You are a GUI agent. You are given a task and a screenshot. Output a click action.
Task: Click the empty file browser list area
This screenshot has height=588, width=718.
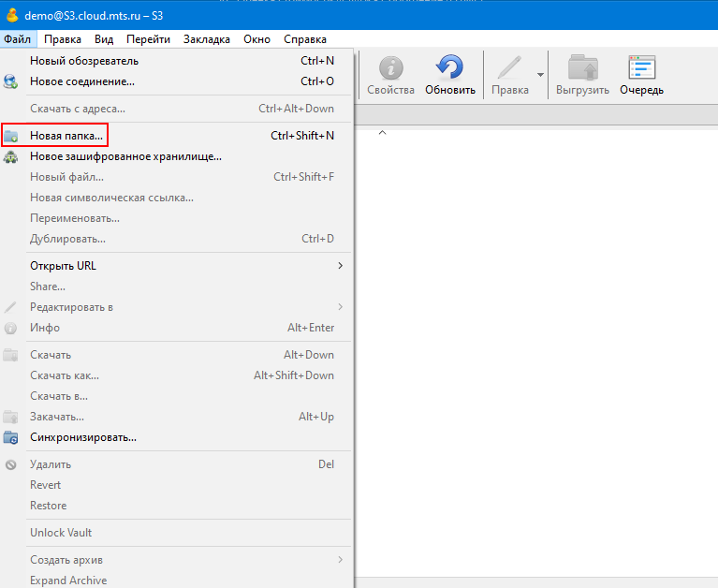[x=534, y=356]
